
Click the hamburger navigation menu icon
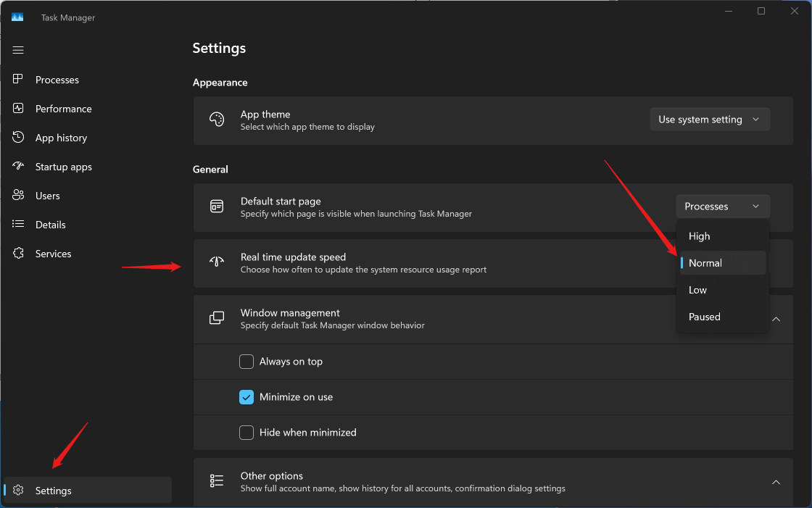pyautogui.click(x=18, y=50)
